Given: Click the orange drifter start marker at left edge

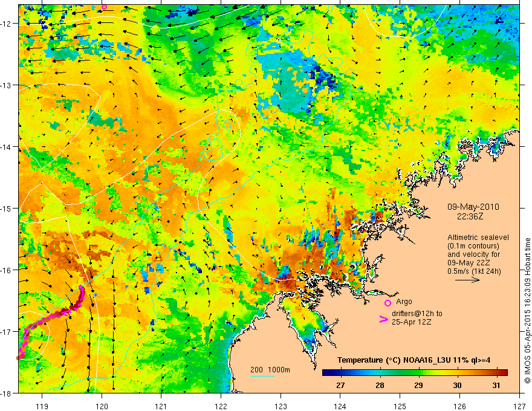Looking at the screenshot, I should [x=18, y=358].
